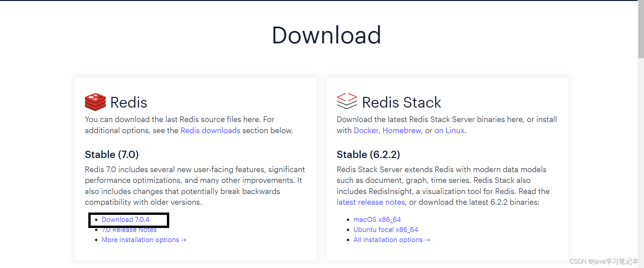The image size is (644, 268).
Task: Click the 'Redis' card title text
Action: (129, 102)
